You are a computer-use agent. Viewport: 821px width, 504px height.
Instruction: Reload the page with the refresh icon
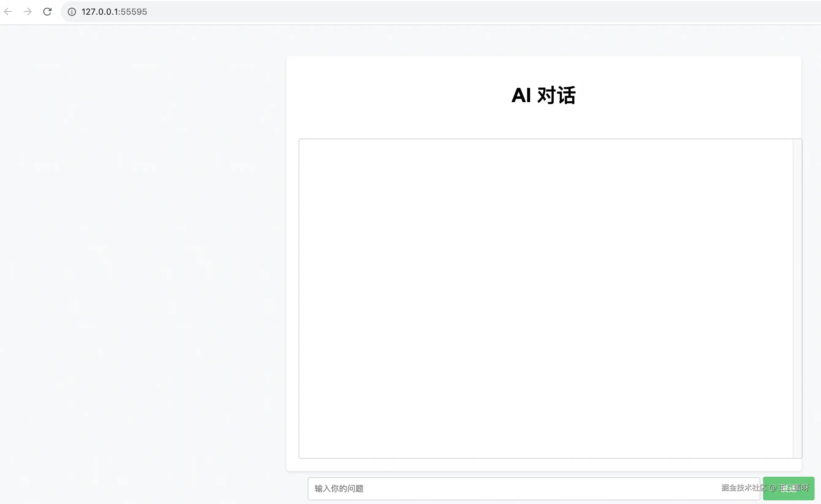point(47,12)
